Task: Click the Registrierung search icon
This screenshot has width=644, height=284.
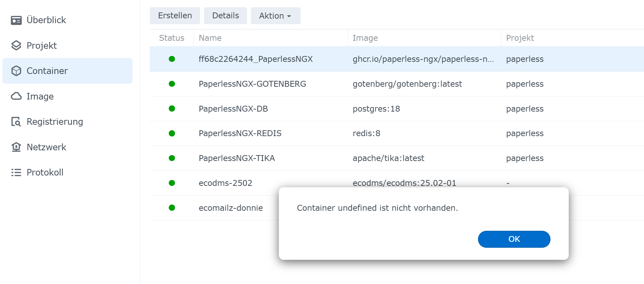Action: coord(16,122)
